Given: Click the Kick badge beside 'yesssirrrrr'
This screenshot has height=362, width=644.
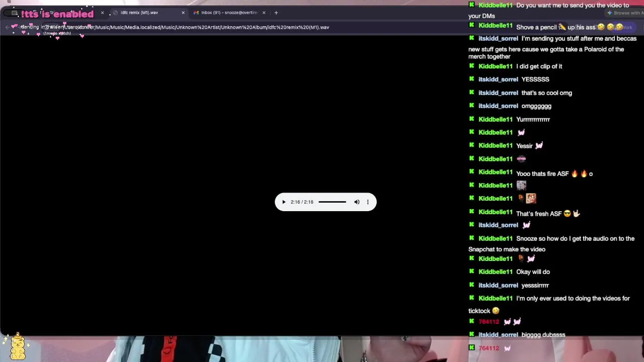Looking at the screenshot, I should click(471, 285).
